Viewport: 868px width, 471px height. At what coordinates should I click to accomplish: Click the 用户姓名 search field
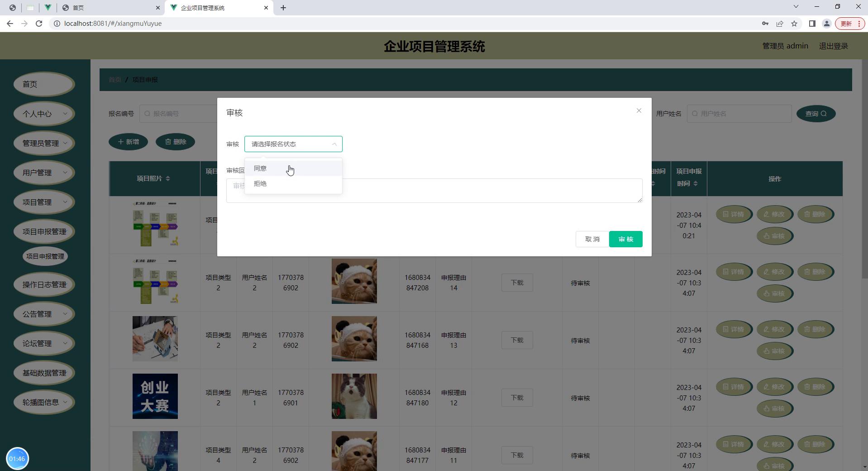739,114
